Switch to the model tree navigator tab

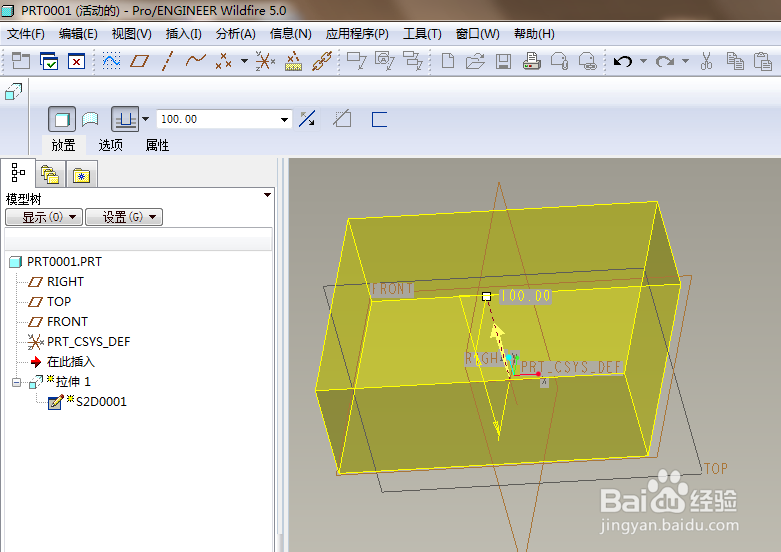click(x=18, y=173)
